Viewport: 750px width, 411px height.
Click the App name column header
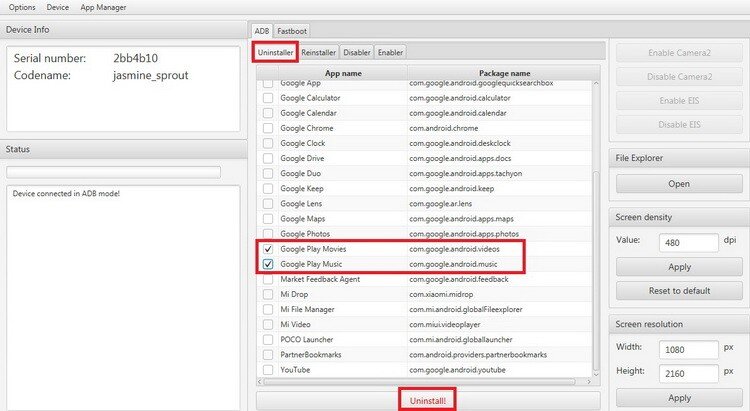[343, 73]
